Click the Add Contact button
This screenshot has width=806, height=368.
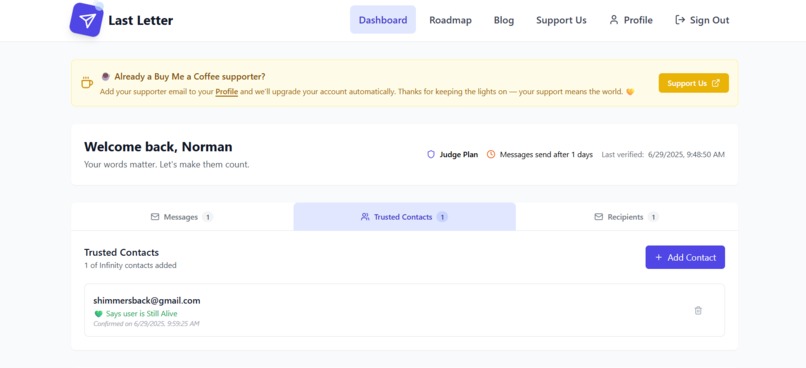click(685, 257)
